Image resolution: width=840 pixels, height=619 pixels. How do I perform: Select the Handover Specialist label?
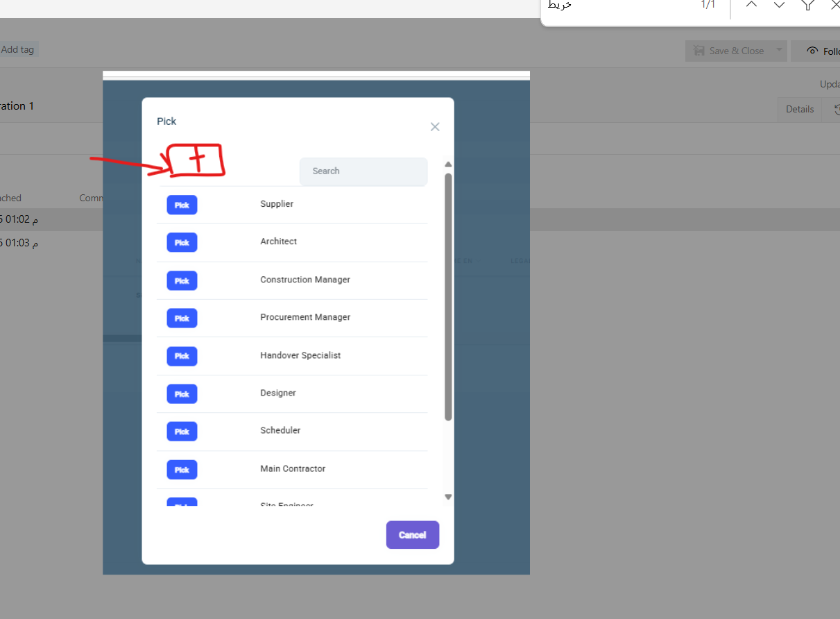300,355
